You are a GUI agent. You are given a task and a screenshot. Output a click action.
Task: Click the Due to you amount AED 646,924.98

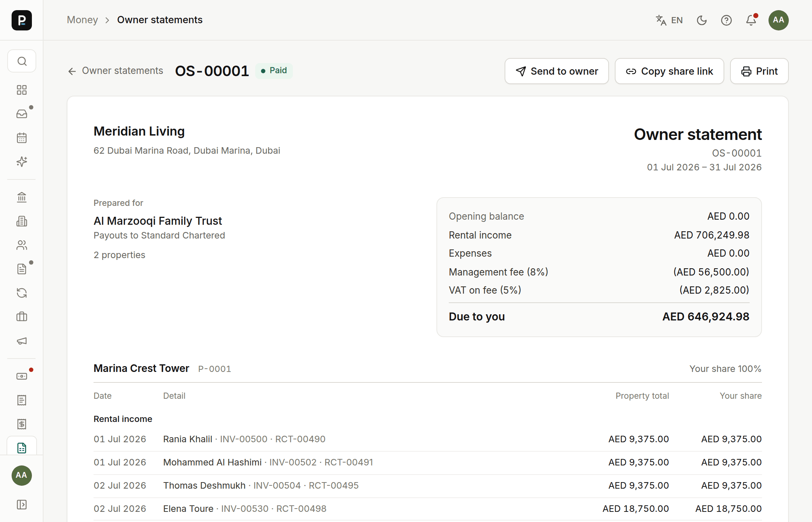[706, 316]
